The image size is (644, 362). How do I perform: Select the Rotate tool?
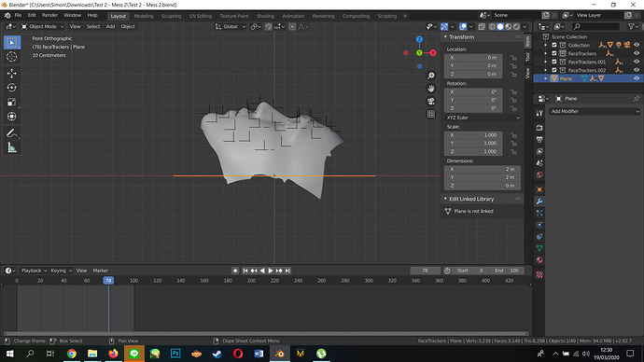point(12,88)
